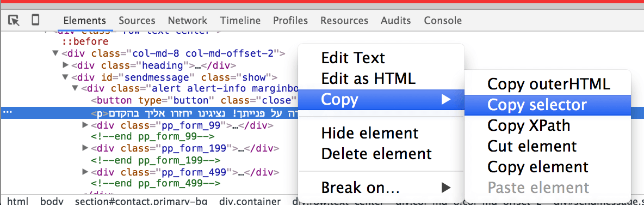Open the Network tab
Image resolution: width=644 pixels, height=205 pixels.
click(187, 21)
